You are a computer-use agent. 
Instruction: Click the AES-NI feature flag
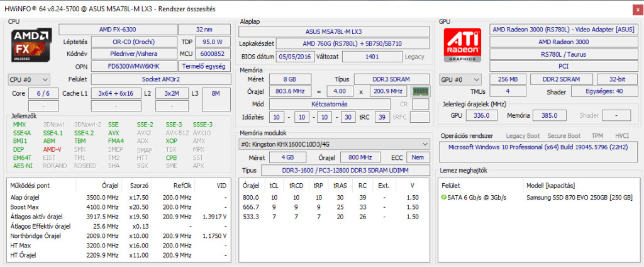23,166
